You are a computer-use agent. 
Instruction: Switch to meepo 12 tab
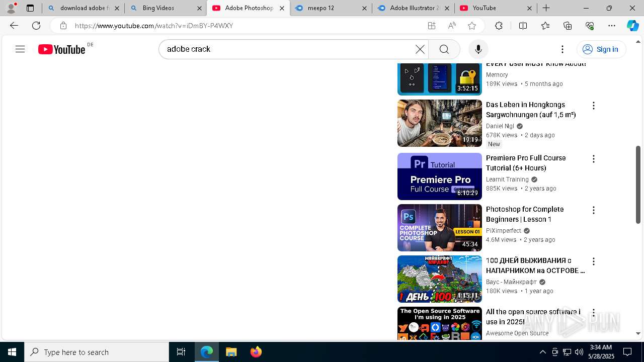click(x=331, y=8)
